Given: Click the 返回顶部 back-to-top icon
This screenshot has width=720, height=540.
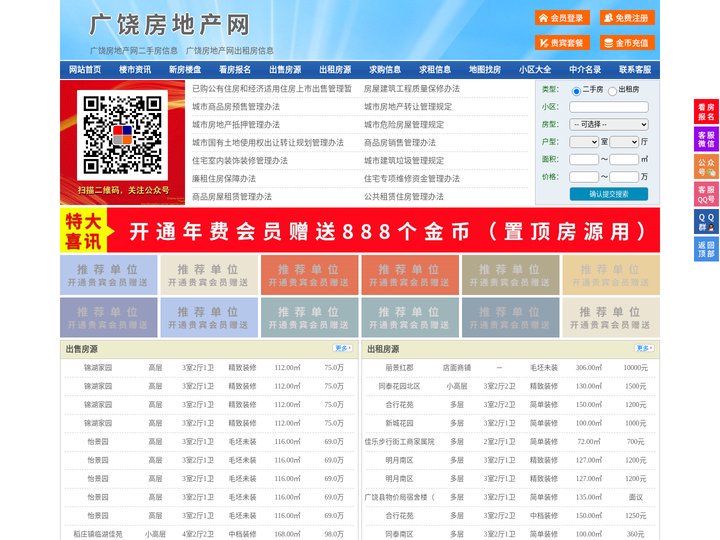Looking at the screenshot, I should (706, 249).
